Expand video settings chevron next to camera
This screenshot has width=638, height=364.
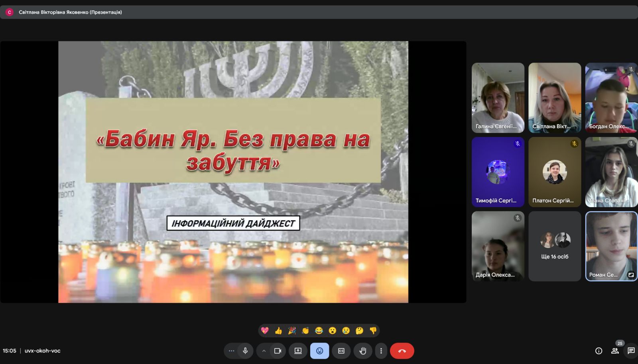tap(264, 351)
